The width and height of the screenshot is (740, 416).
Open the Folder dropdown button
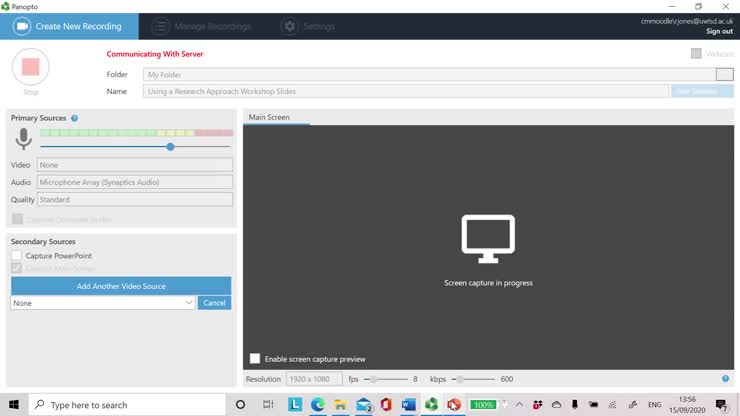tap(724, 74)
